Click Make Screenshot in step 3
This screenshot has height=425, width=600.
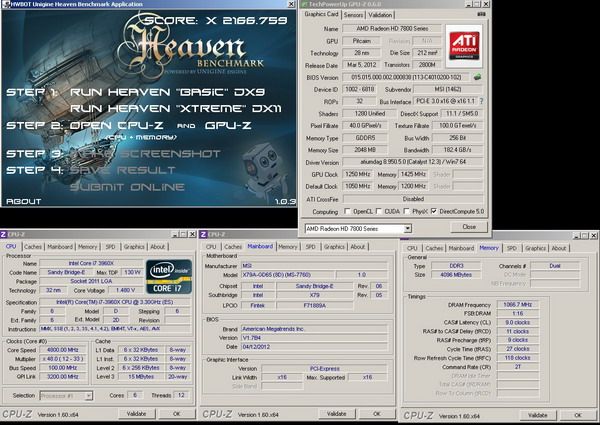coord(145,154)
